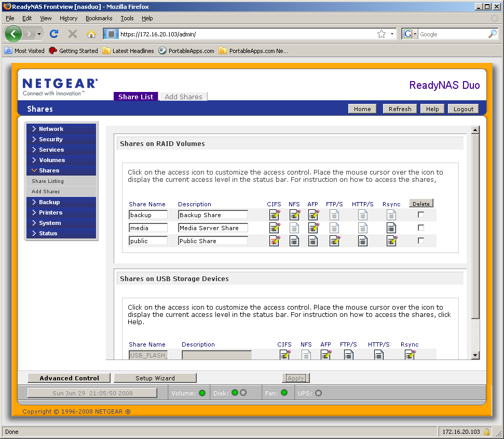Open Rsync access icon for USB_FLASH share
This screenshot has height=439, width=504.
410,355
